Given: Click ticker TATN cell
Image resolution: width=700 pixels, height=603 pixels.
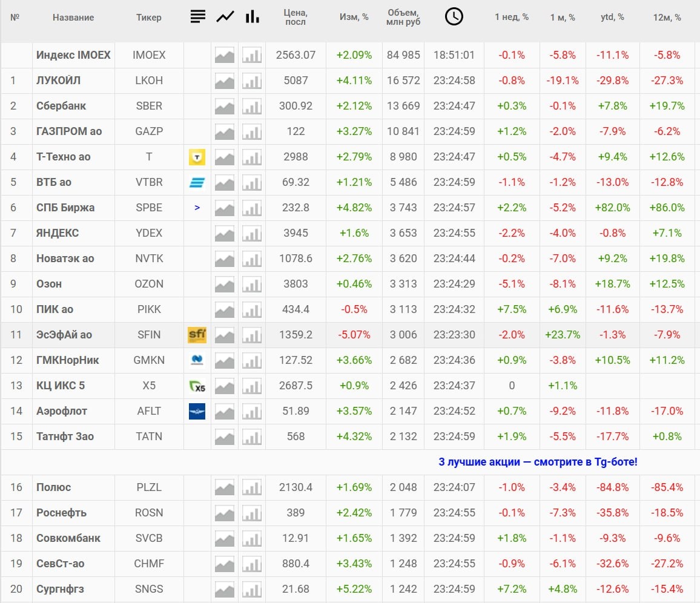Looking at the screenshot, I should (149, 437).
